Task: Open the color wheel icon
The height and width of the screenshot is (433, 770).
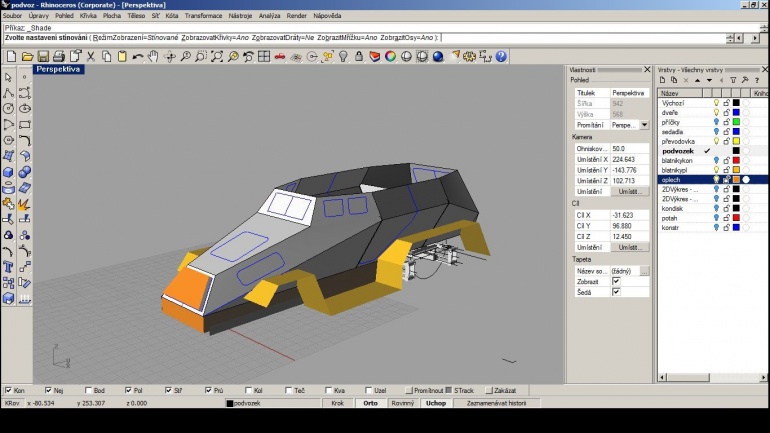Action: point(390,56)
